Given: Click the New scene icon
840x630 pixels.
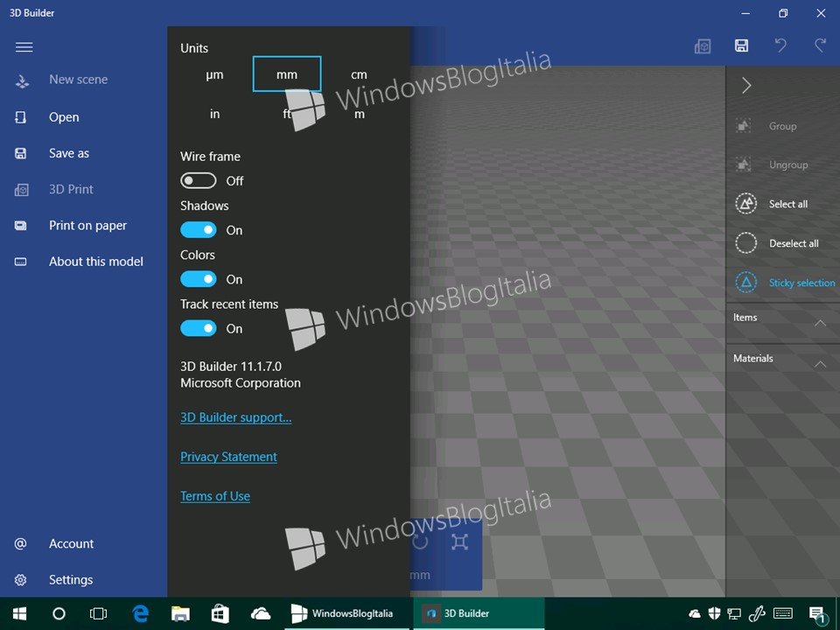Looking at the screenshot, I should click(x=22, y=80).
